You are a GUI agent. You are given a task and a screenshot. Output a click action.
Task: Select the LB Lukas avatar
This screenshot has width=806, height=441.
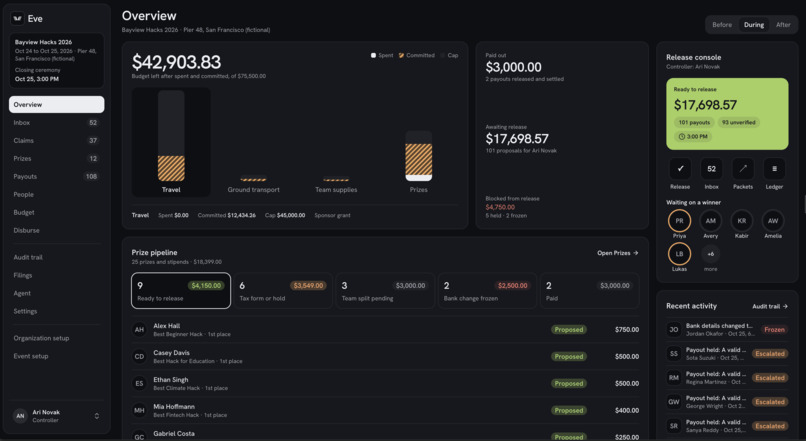(x=680, y=254)
